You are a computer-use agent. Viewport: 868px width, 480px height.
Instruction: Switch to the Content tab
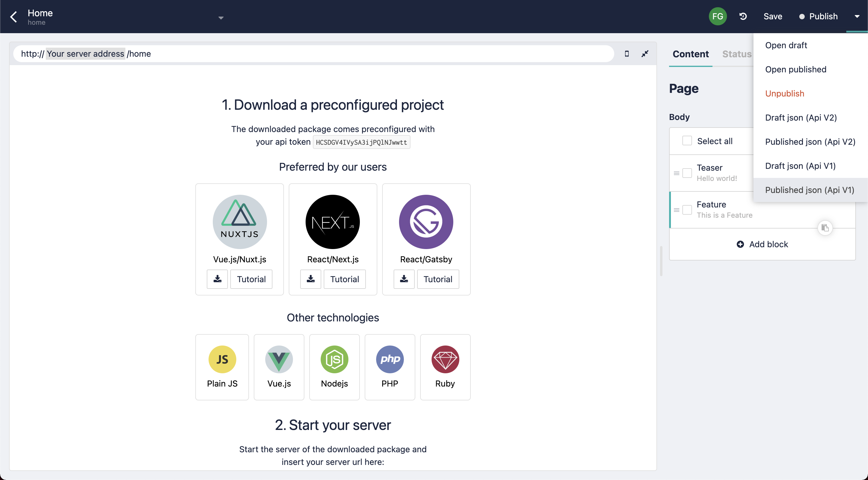[x=690, y=54]
